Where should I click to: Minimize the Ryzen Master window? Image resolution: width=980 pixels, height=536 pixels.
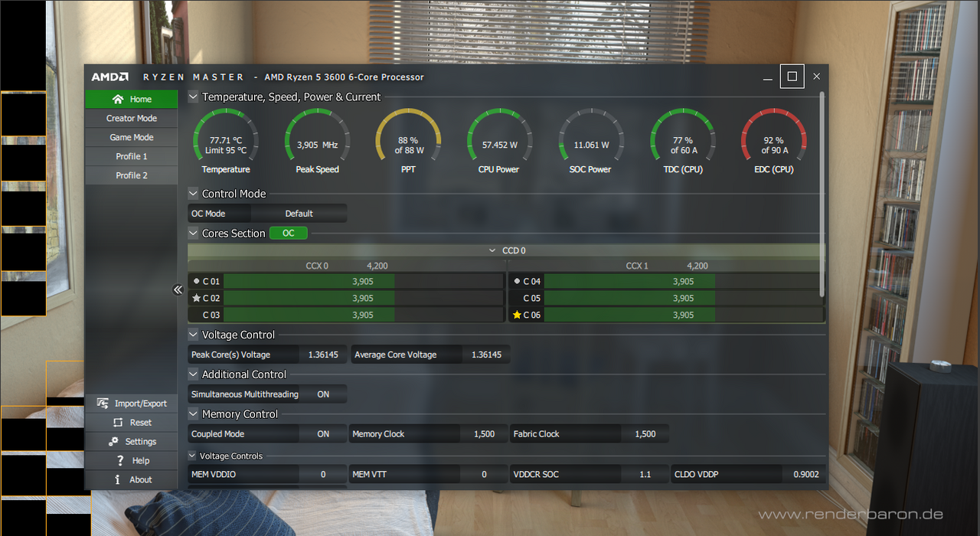coord(768,77)
